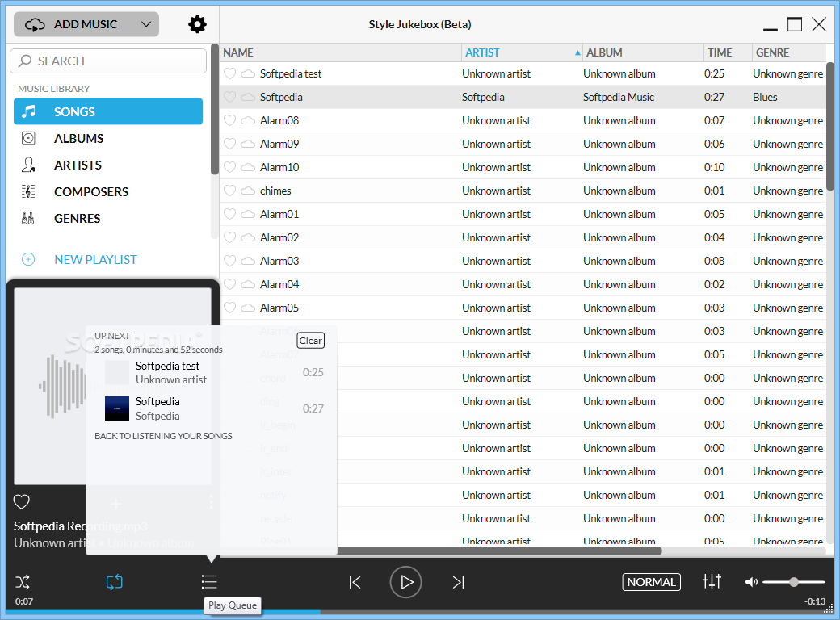The image size is (840, 620).
Task: Favorite the Alarm08 song heart
Action: pyautogui.click(x=230, y=120)
